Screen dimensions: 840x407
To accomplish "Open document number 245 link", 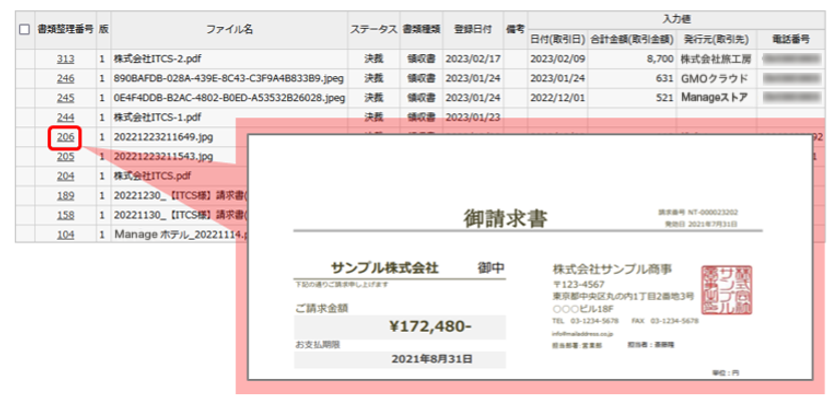I will 65,98.
